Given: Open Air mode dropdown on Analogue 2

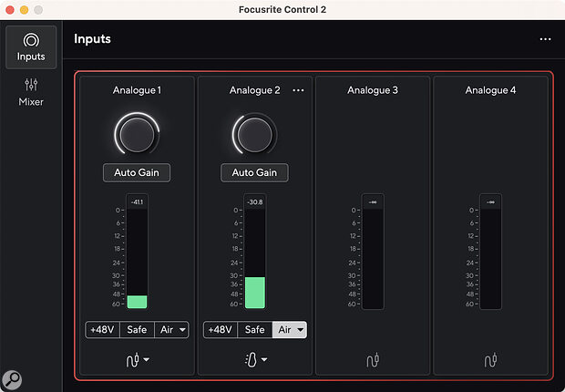Looking at the screenshot, I should pyautogui.click(x=301, y=330).
